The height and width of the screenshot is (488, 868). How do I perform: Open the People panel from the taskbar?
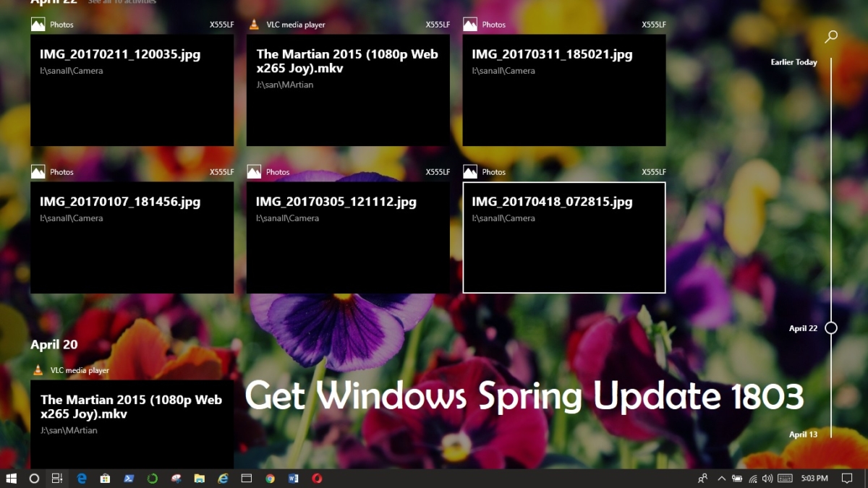702,478
